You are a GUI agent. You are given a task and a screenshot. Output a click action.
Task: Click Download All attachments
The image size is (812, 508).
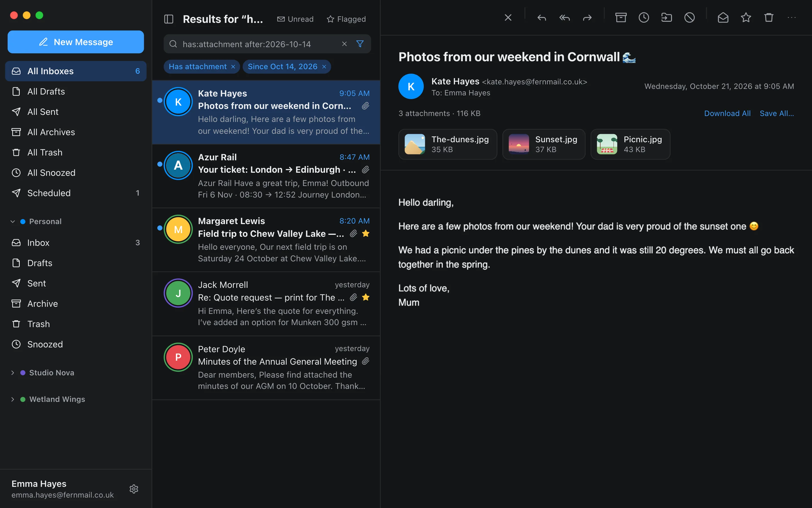[727, 113]
